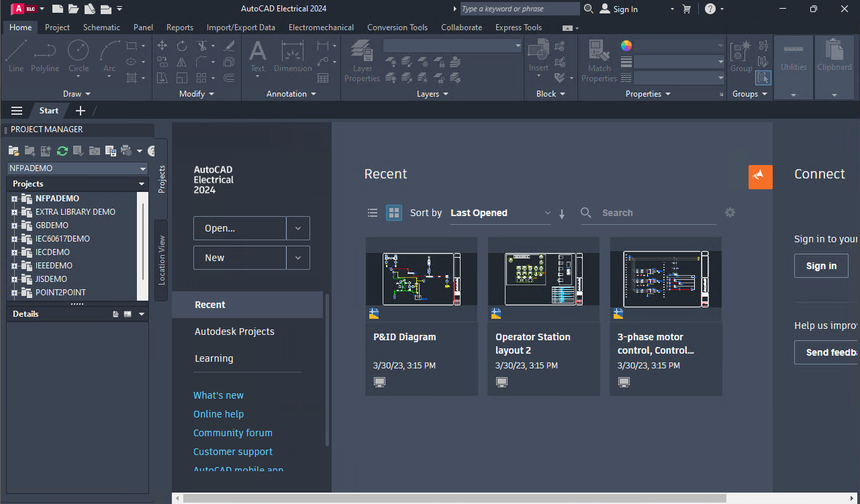The image size is (860, 504).
Task: Expand the GBDEMO project tree node
Action: pos(14,225)
